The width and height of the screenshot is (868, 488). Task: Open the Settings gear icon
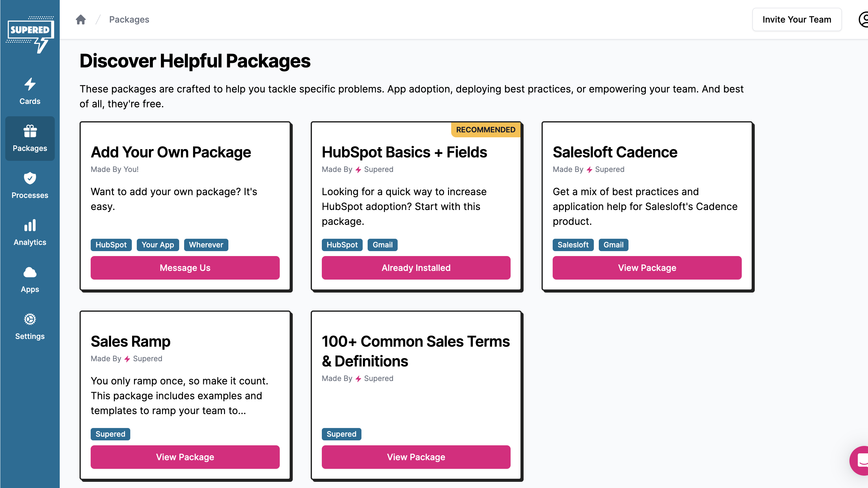tap(30, 319)
